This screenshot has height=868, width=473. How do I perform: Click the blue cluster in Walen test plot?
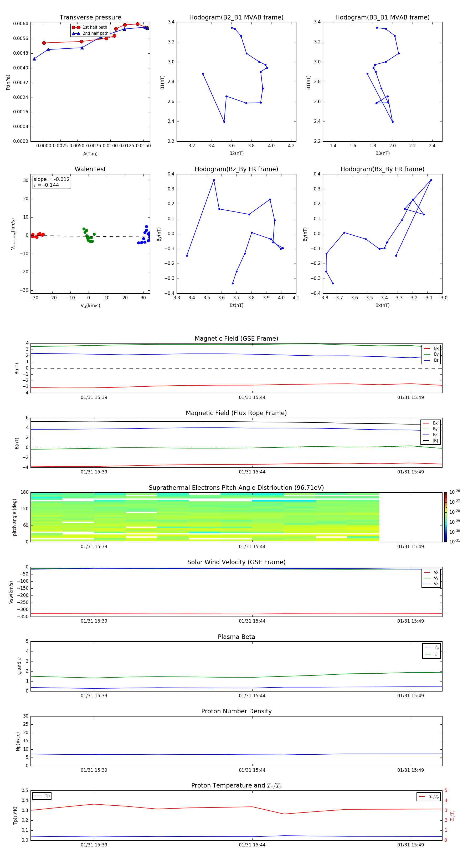click(x=145, y=235)
